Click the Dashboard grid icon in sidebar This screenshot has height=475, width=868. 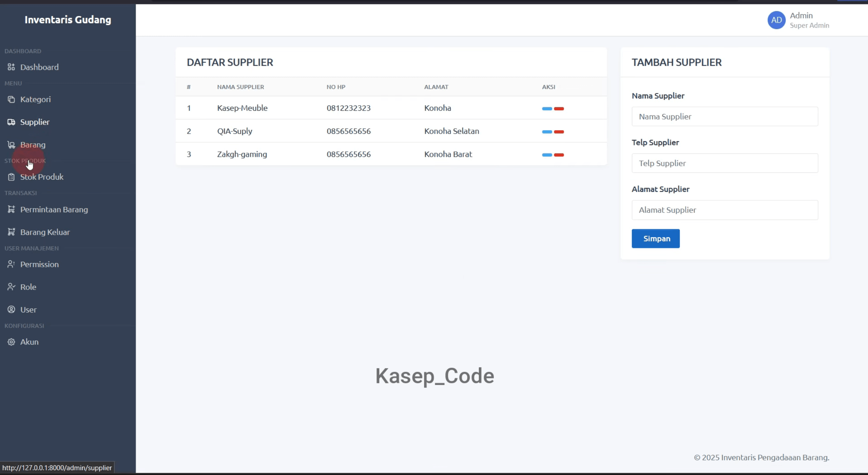11,67
